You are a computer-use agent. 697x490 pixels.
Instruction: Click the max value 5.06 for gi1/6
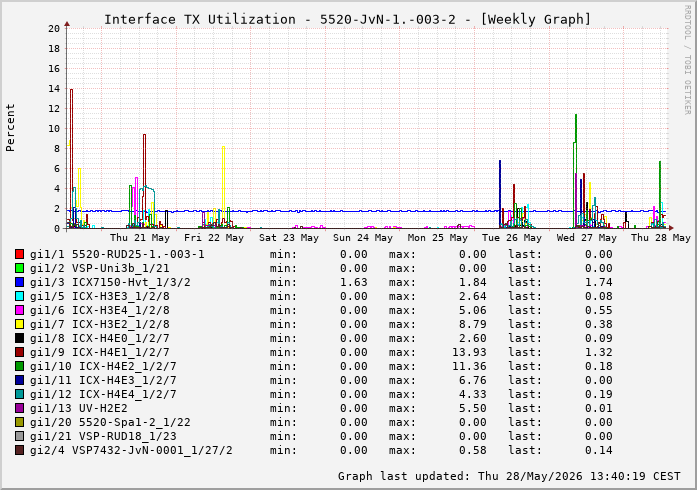[473, 310]
